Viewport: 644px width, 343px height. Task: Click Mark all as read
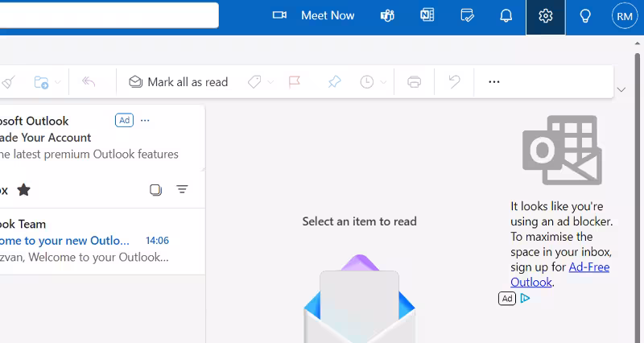179,82
